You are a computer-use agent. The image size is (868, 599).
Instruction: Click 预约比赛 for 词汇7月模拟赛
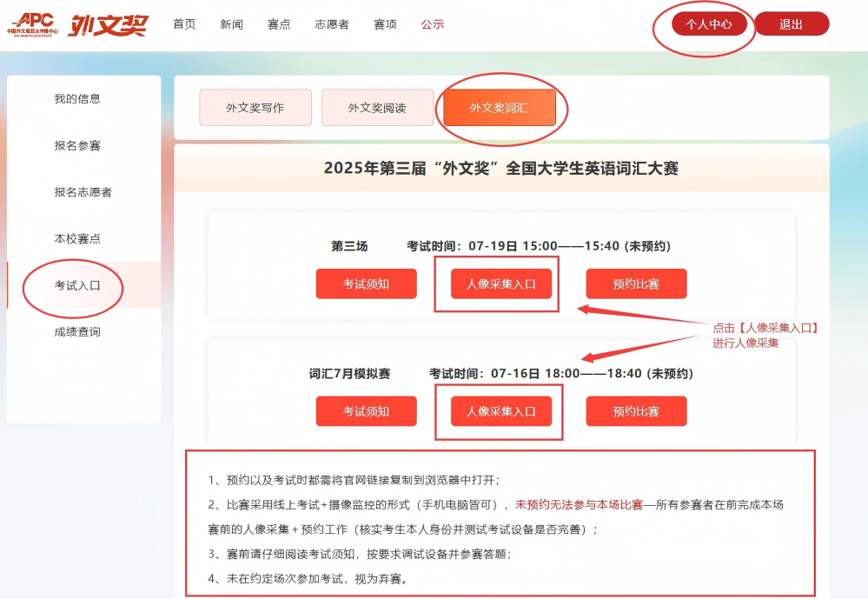click(x=635, y=410)
